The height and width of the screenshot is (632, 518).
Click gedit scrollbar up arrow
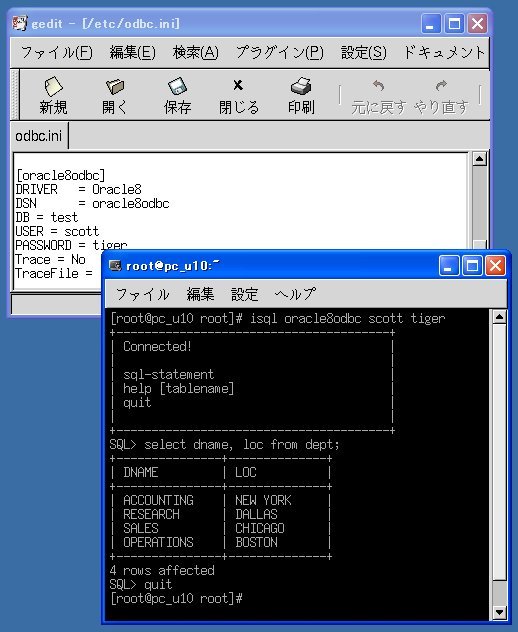(x=479, y=159)
